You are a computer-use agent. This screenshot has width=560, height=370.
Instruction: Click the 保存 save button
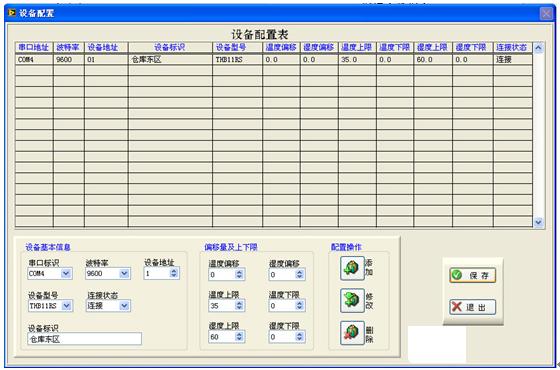coord(472,275)
